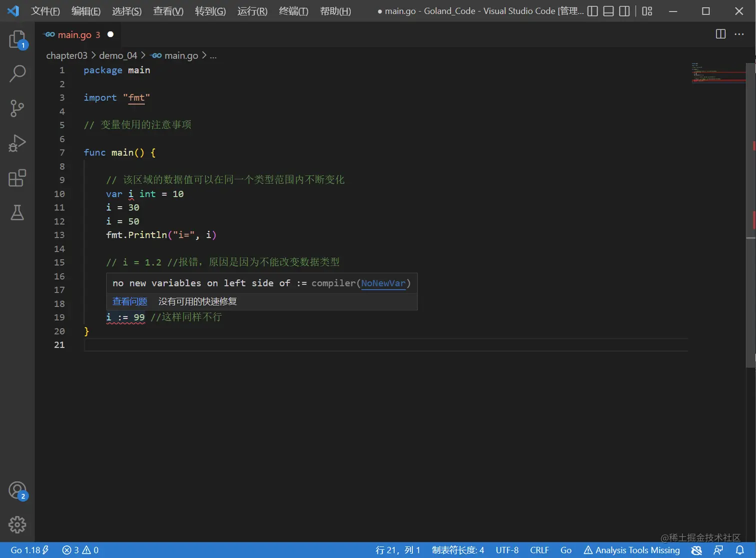Toggle the primary side bar layout
Screen dimensions: 756x558
click(x=592, y=11)
